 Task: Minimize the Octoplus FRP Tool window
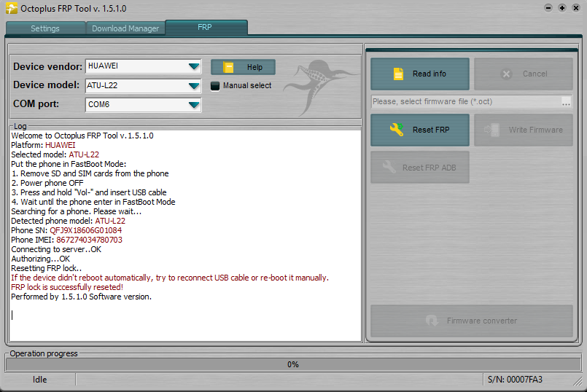(x=548, y=8)
